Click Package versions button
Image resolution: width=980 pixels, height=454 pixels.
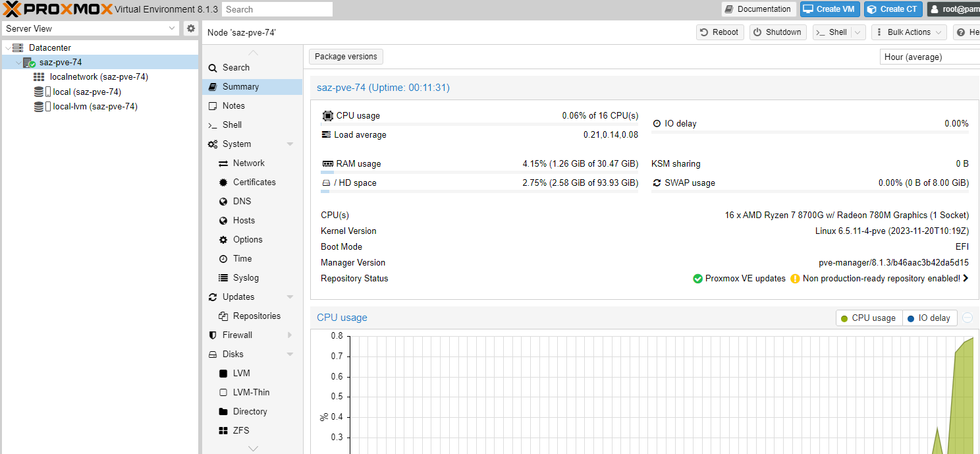click(x=346, y=57)
